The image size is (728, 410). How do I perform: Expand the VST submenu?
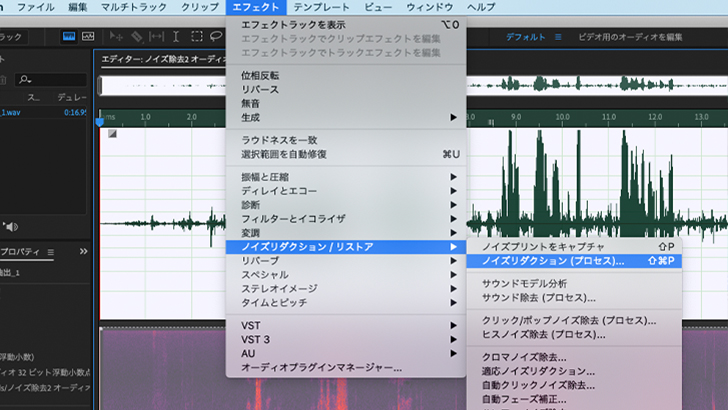click(346, 325)
